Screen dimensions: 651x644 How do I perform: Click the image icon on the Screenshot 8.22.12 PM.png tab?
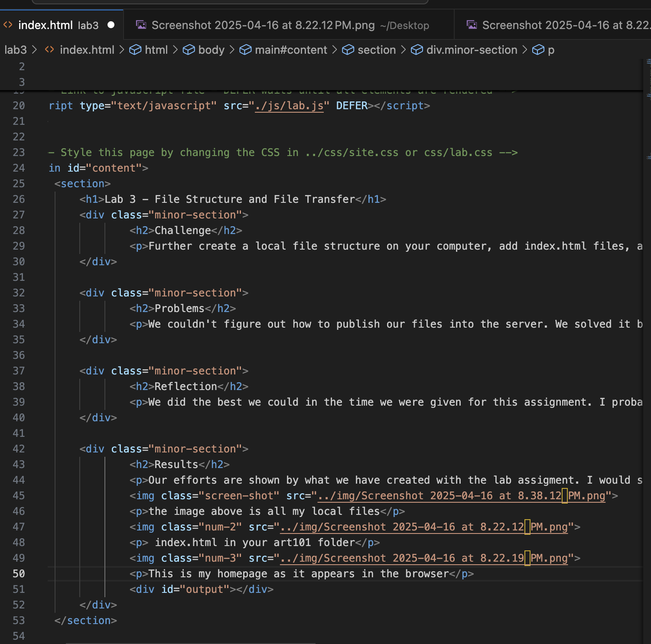[x=141, y=25]
